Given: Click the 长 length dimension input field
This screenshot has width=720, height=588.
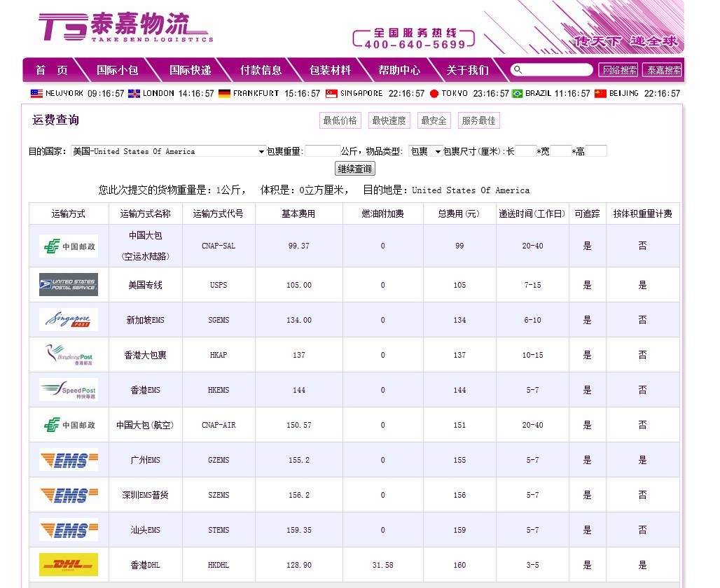Looking at the screenshot, I should (525, 151).
